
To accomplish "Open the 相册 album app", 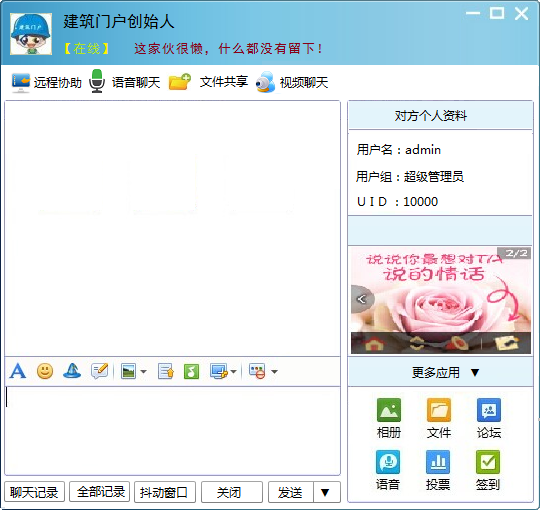I will 389,418.
